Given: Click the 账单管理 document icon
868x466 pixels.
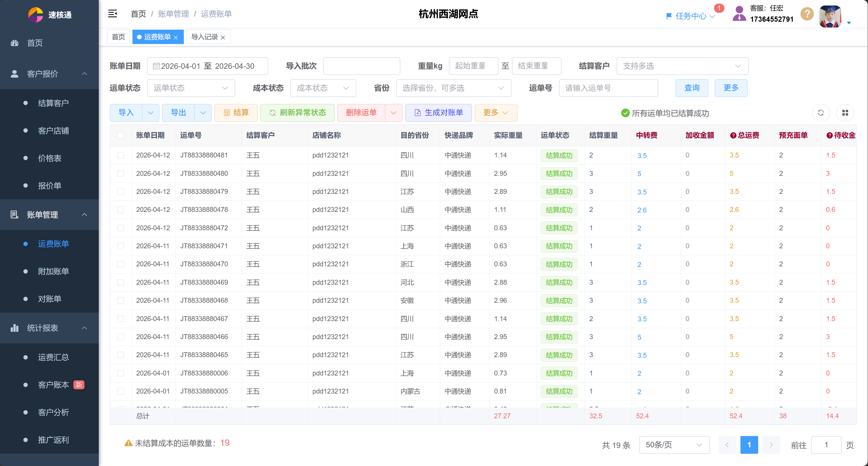Looking at the screenshot, I should pyautogui.click(x=14, y=215).
